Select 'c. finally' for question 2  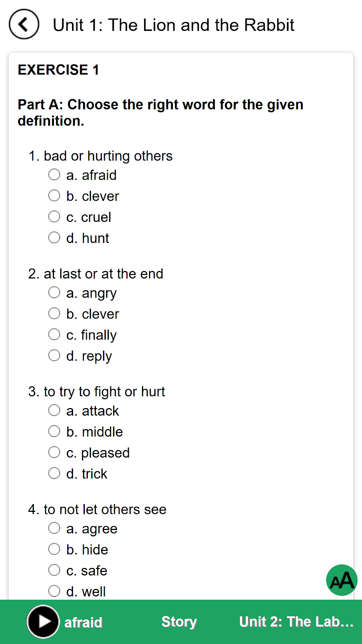point(54,335)
